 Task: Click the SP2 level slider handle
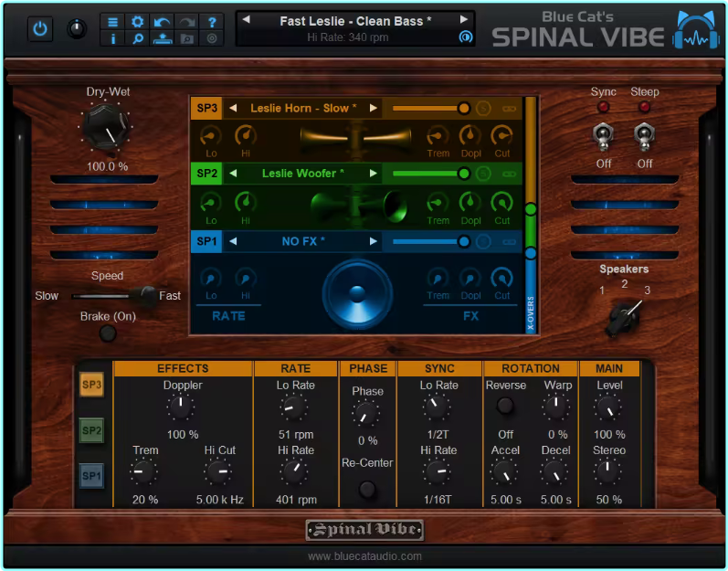[x=463, y=174]
